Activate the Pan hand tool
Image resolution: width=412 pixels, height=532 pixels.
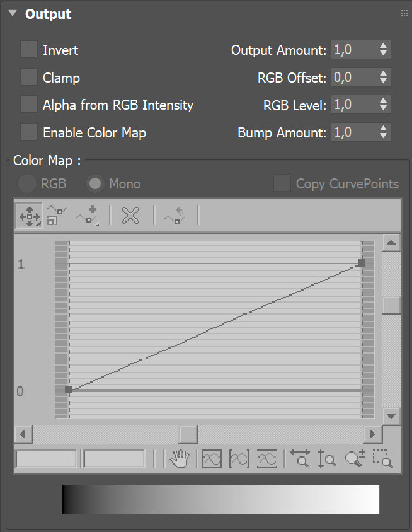(x=180, y=459)
